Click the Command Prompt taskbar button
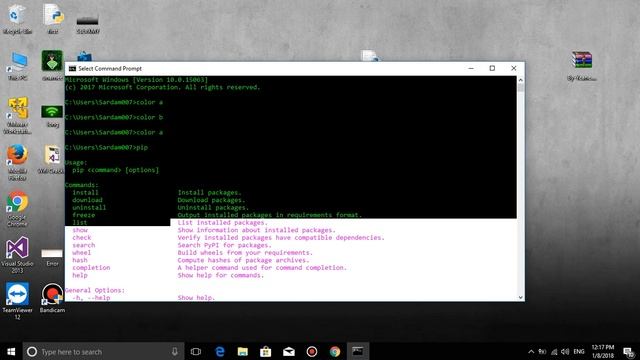The image size is (640, 360). 358,351
